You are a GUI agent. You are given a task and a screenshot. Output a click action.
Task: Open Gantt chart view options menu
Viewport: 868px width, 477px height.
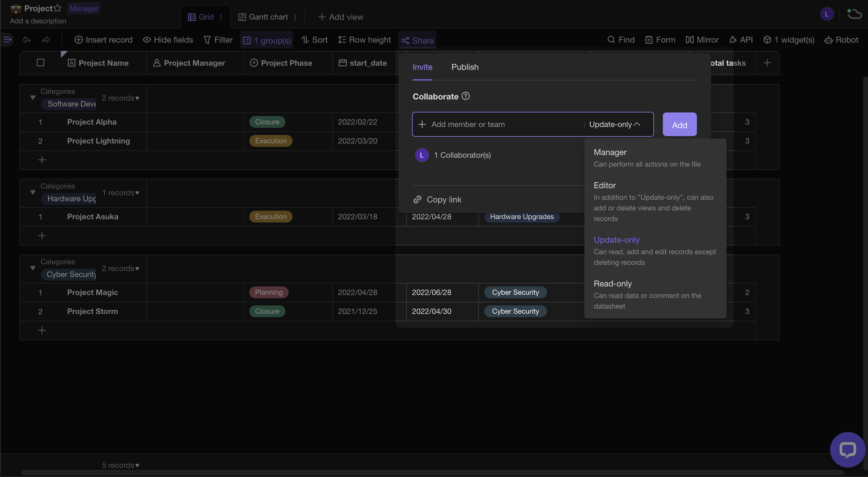pos(295,17)
